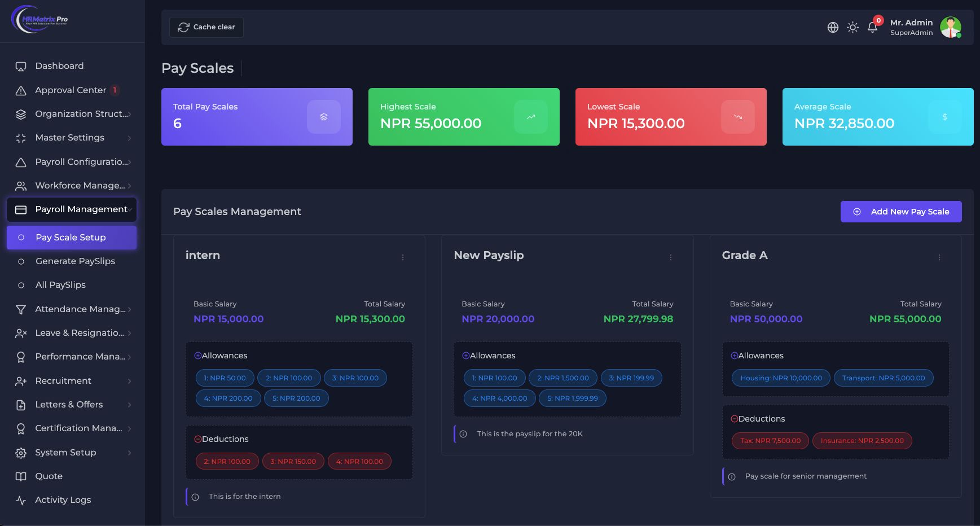The height and width of the screenshot is (526, 980).
Task: Click the Activity Logs pulse icon
Action: point(21,500)
